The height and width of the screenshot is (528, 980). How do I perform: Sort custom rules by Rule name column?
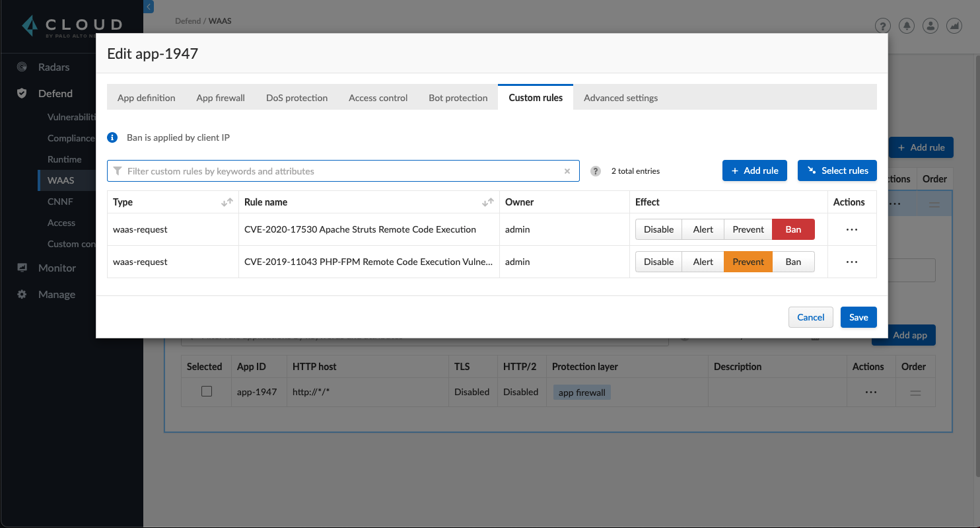click(x=489, y=202)
